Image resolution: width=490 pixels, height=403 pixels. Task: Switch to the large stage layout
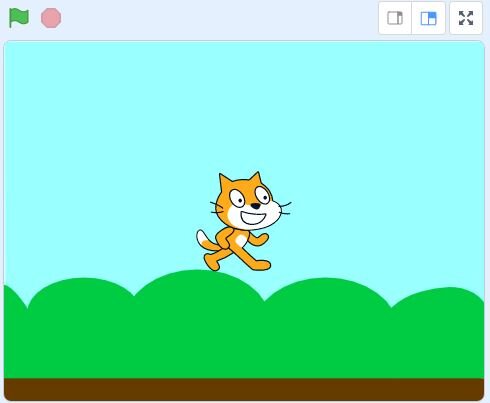[x=429, y=18]
